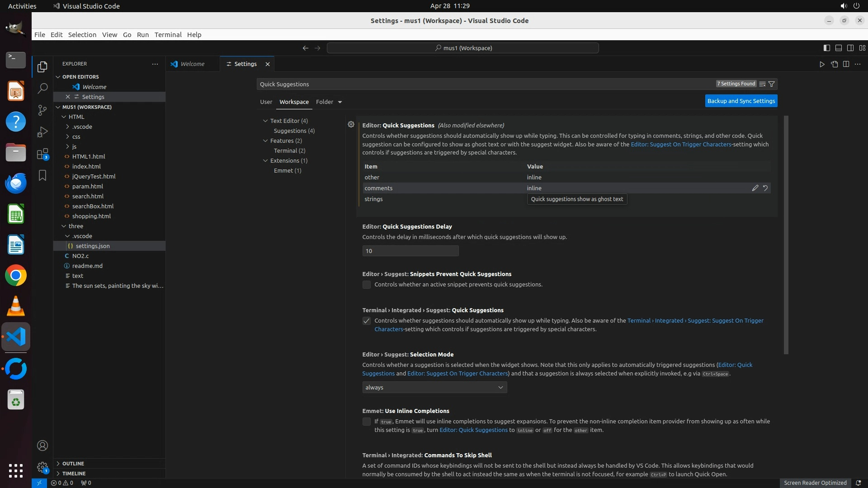The image size is (868, 488).
Task: Click the Open Settings (JSON) icon
Action: [834, 64]
